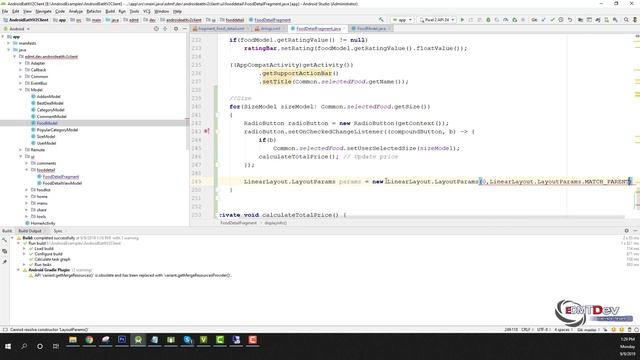Open the Tools menu
Viewport: 640px width, 360px height.
tap(134, 11)
